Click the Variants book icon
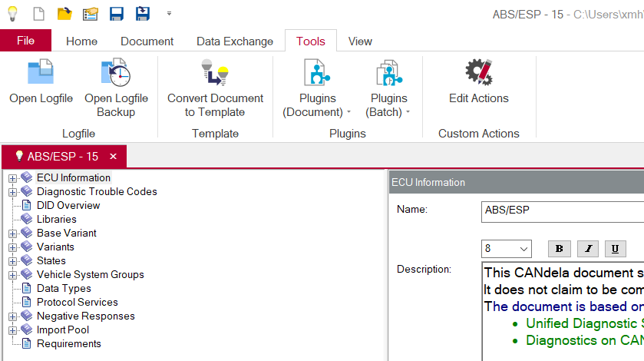This screenshot has height=361, width=644. click(x=27, y=247)
